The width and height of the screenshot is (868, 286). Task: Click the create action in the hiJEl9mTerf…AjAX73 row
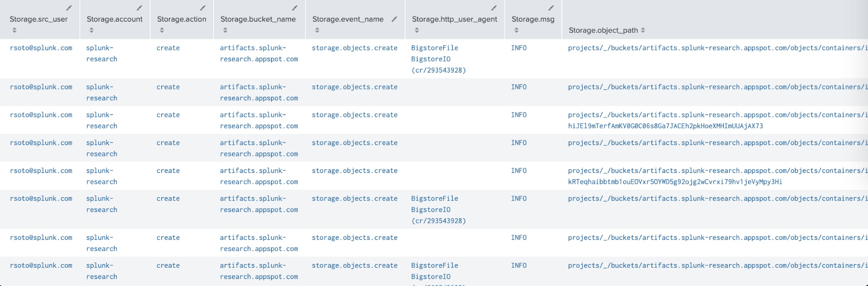coord(168,115)
